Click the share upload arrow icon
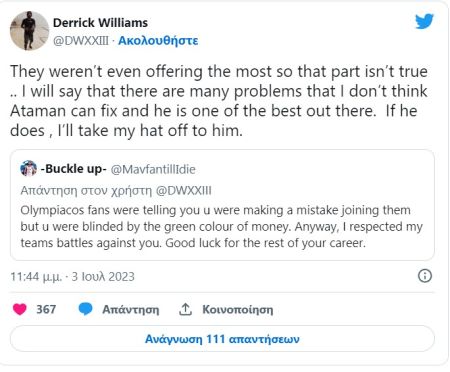Image resolution: width=450 pixels, height=372 pixels. [185, 309]
